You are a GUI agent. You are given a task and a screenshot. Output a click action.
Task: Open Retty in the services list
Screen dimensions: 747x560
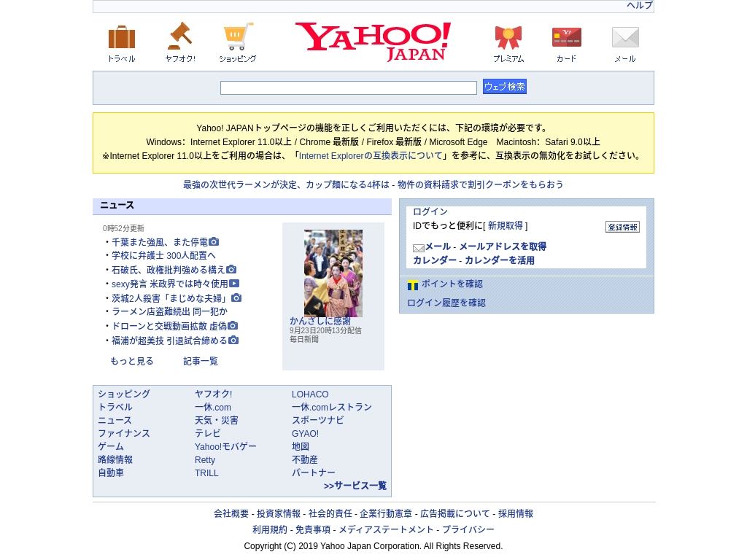click(x=205, y=459)
